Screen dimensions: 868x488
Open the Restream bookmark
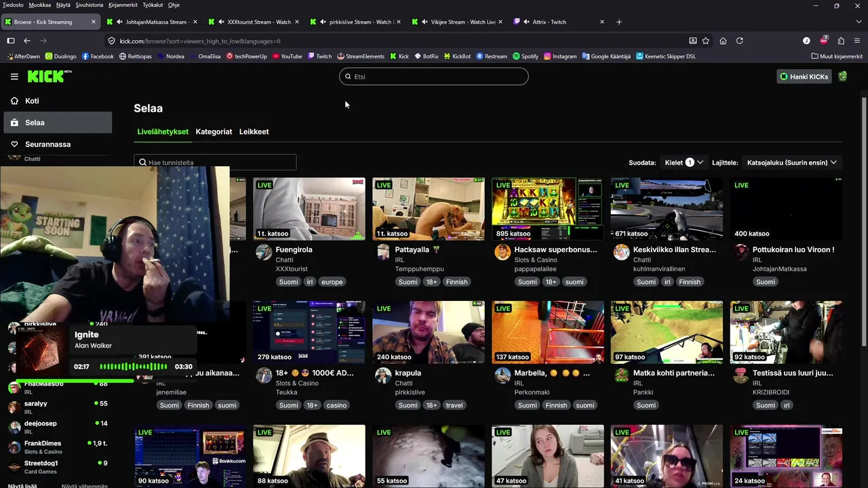492,56
